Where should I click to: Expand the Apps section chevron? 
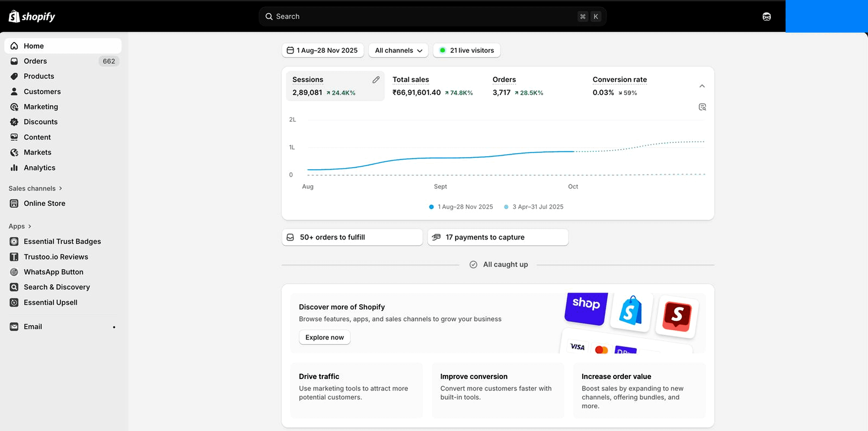click(30, 226)
